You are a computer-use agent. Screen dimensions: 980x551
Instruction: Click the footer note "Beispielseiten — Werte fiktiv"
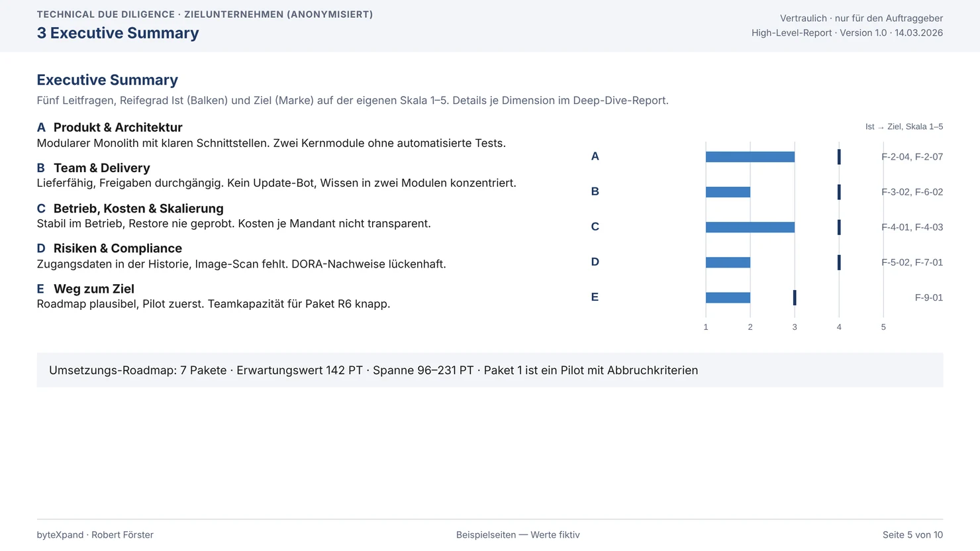click(518, 535)
